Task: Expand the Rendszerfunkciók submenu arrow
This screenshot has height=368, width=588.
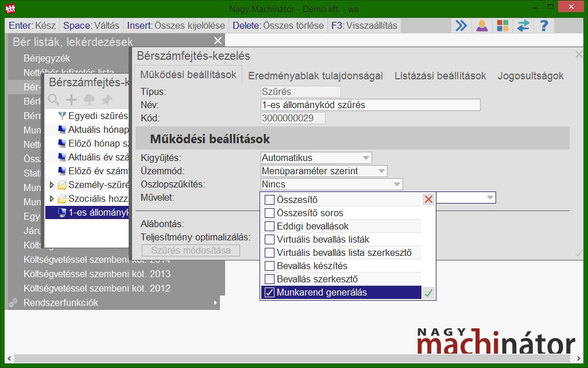Action: pyautogui.click(x=215, y=302)
